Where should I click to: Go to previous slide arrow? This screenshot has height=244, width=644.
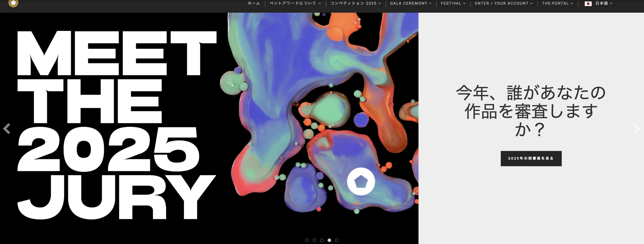[x=7, y=128]
